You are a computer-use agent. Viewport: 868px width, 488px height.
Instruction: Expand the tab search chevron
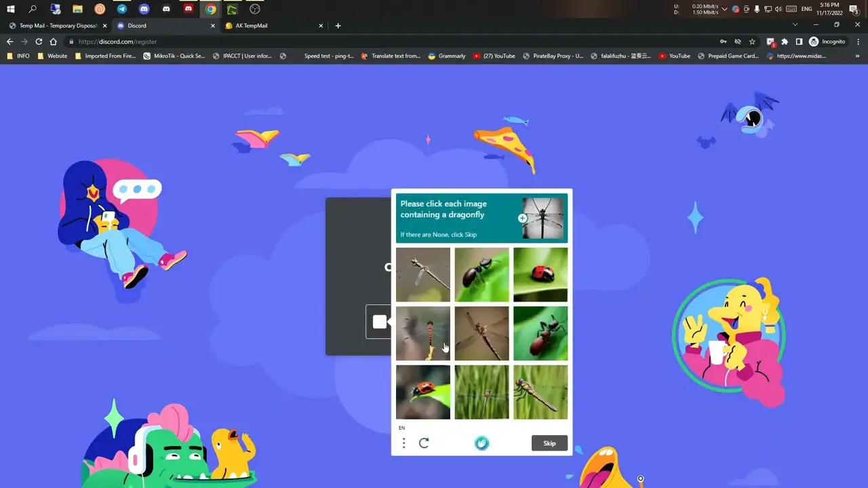[x=795, y=25]
